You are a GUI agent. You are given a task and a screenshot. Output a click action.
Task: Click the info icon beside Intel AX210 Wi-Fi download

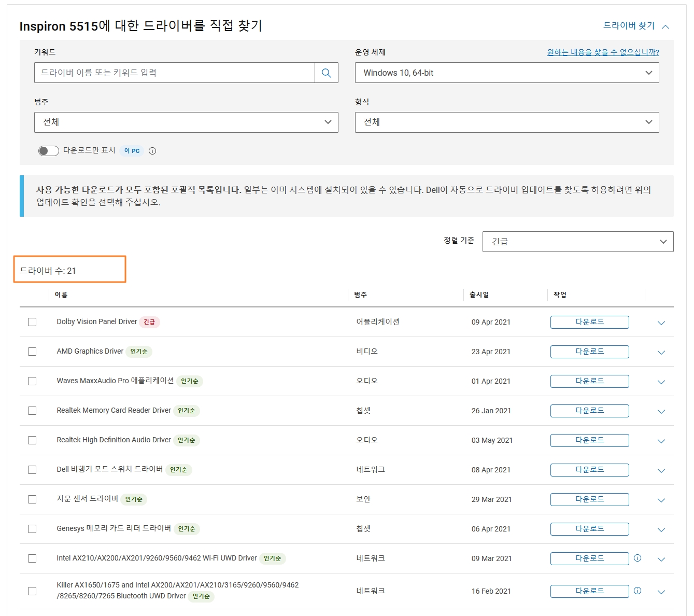tap(638, 558)
